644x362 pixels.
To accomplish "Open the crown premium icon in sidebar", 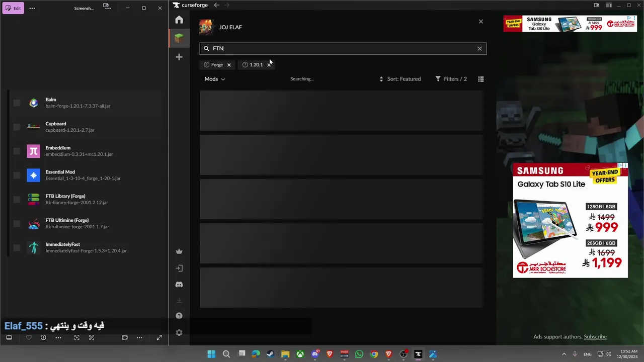I will click(x=179, y=251).
